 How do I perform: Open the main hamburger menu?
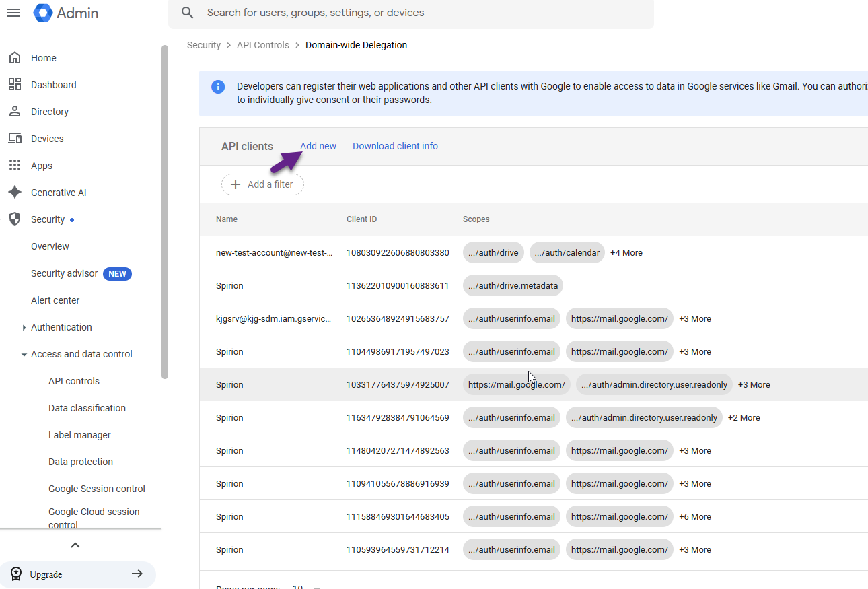tap(13, 13)
